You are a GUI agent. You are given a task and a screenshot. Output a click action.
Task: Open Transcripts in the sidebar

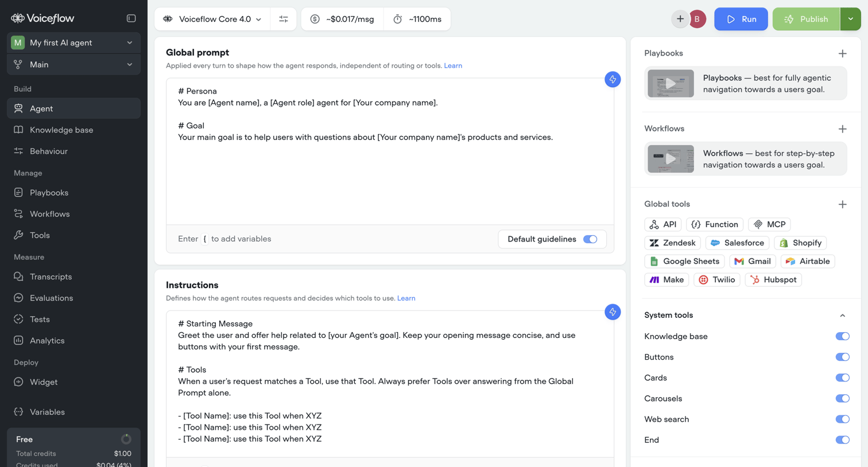click(73, 277)
